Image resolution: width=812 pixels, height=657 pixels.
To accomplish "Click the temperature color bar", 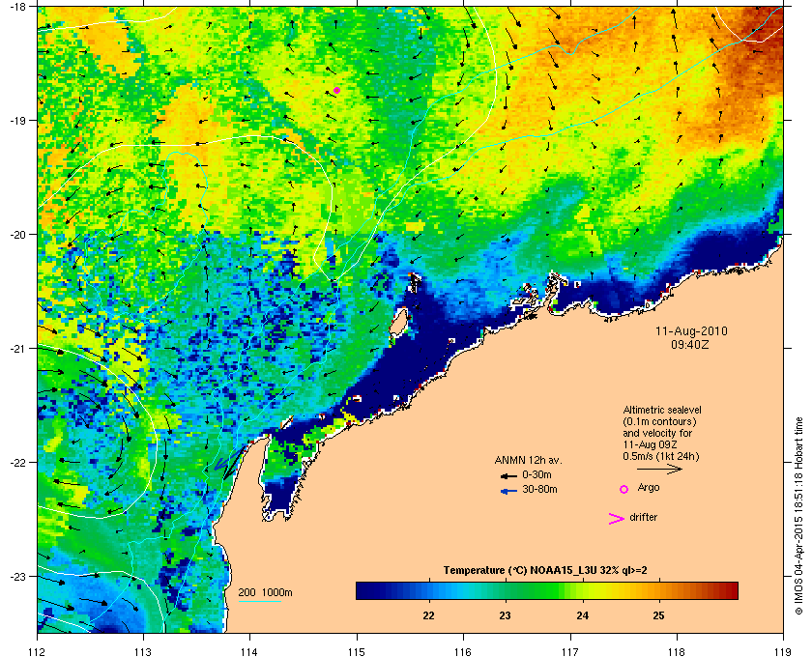I will pyautogui.click(x=547, y=590).
